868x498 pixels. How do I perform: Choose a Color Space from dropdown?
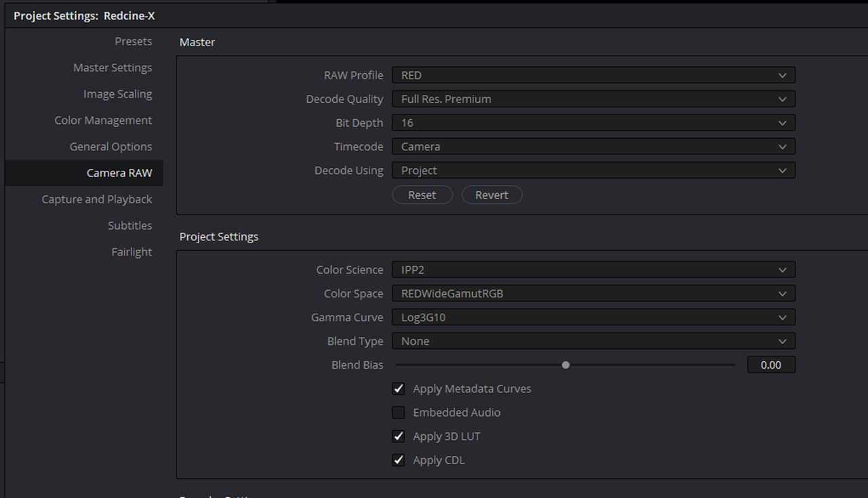[x=593, y=293]
